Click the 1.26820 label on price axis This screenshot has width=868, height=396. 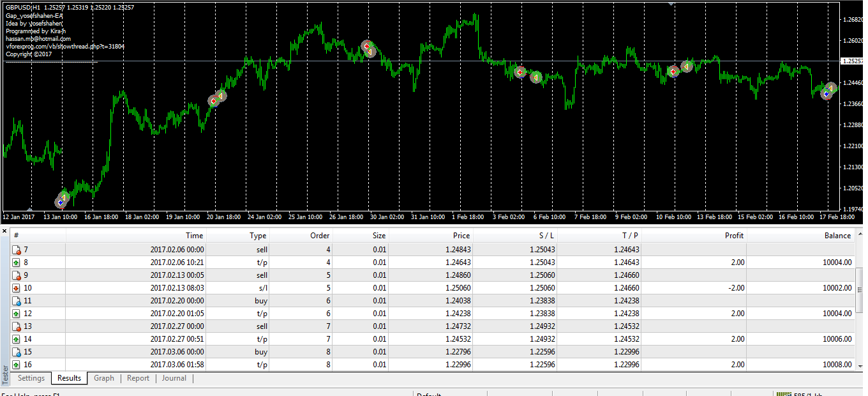[853, 20]
